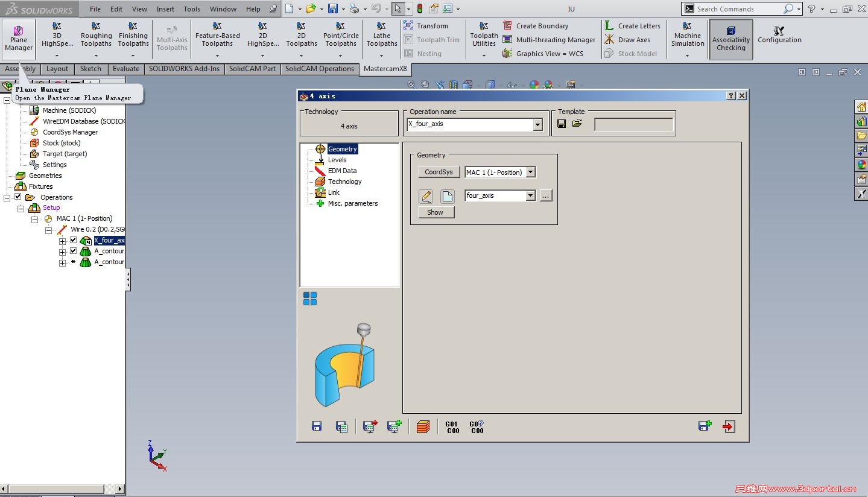Click the Save and Calculate disk-calculator icon
The height and width of the screenshot is (497, 868).
pos(341,426)
